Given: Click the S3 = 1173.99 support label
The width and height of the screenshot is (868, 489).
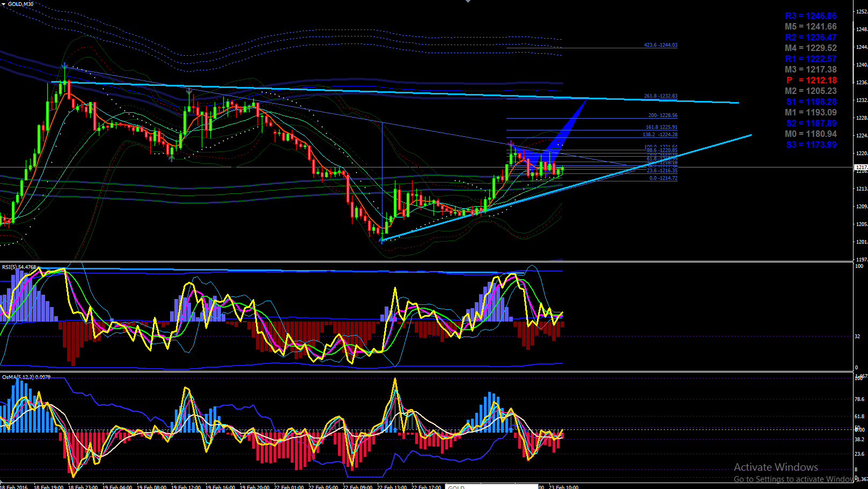Looking at the screenshot, I should pos(811,145).
